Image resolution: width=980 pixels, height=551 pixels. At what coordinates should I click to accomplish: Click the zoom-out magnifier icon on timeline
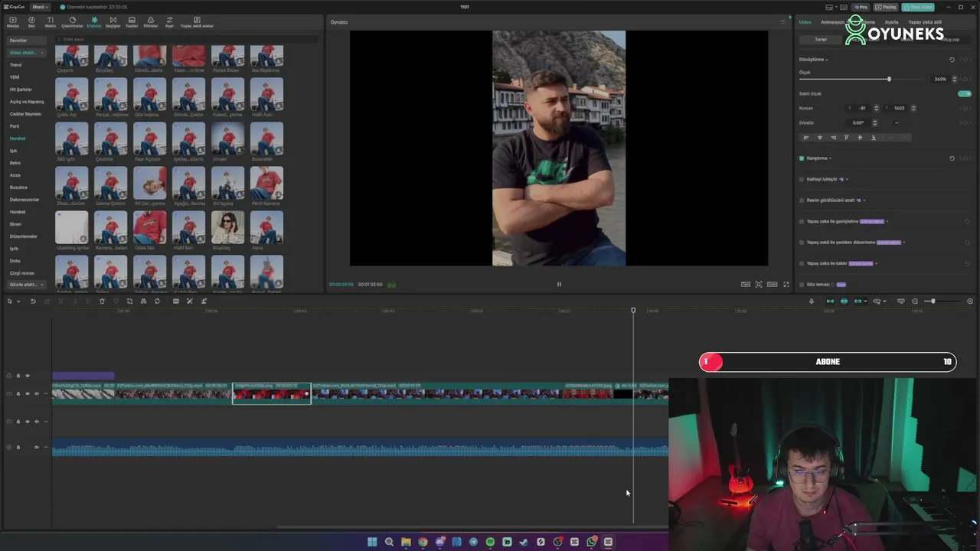coord(915,302)
